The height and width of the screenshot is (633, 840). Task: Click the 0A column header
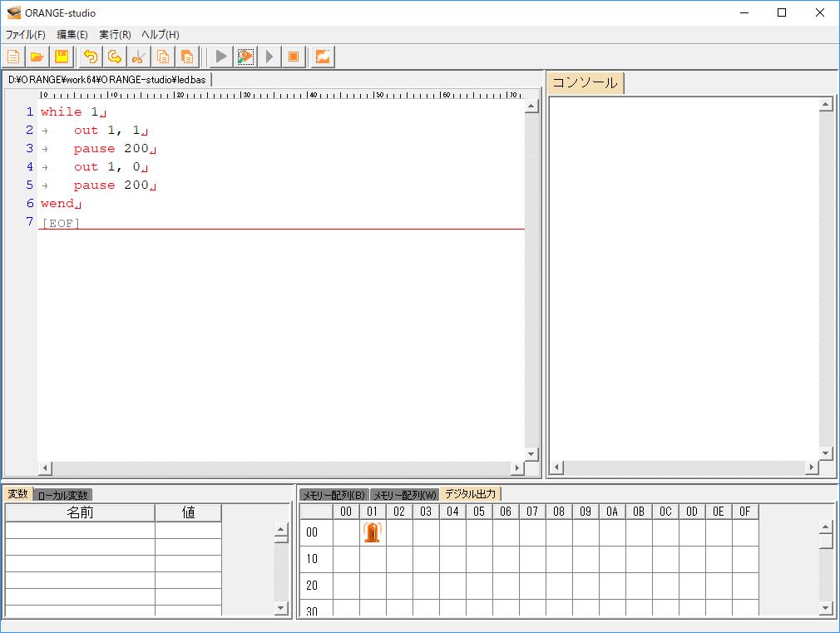tap(612, 512)
